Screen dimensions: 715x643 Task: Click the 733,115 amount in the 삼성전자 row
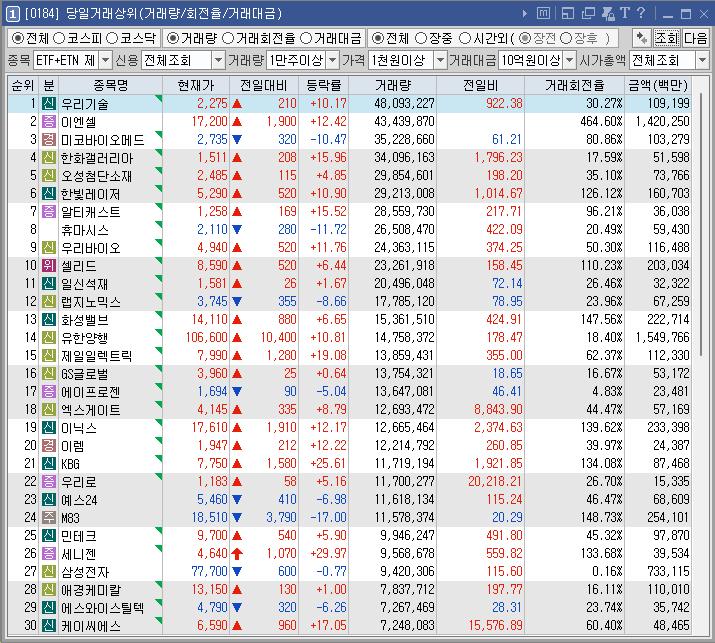(668, 571)
